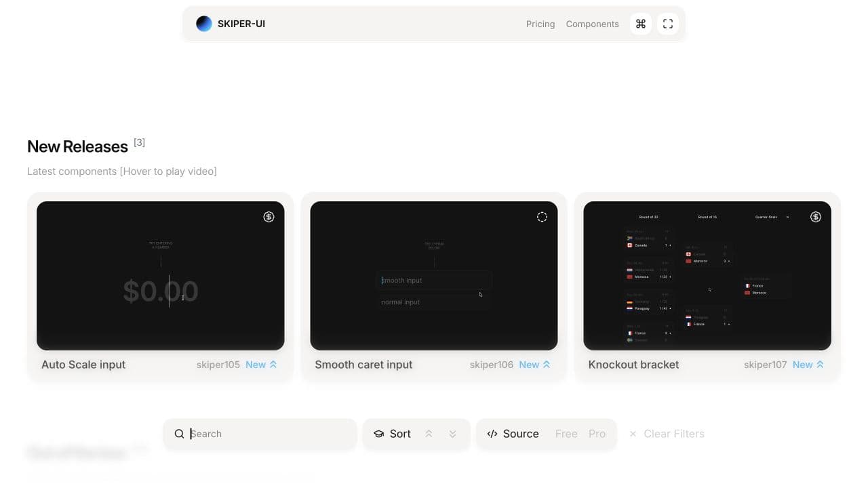The width and height of the screenshot is (868, 488).
Task: Click the [3] count beside New Releases
Action: click(x=139, y=142)
